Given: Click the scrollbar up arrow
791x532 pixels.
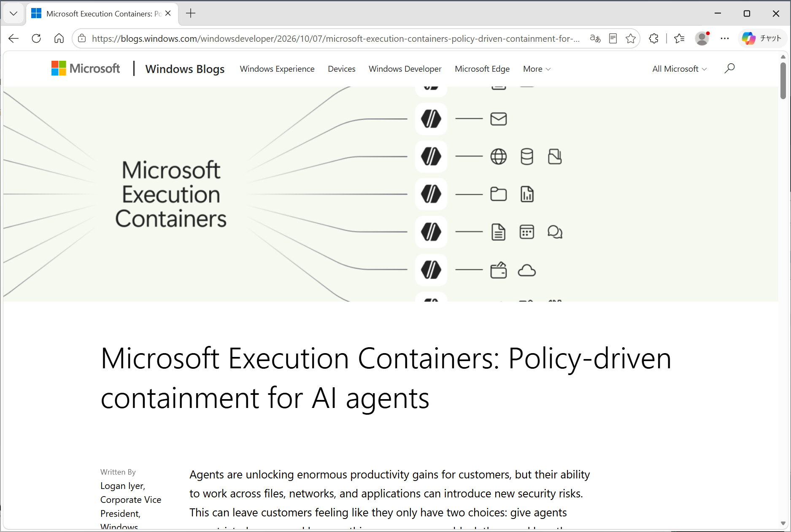Looking at the screenshot, I should tap(783, 57).
